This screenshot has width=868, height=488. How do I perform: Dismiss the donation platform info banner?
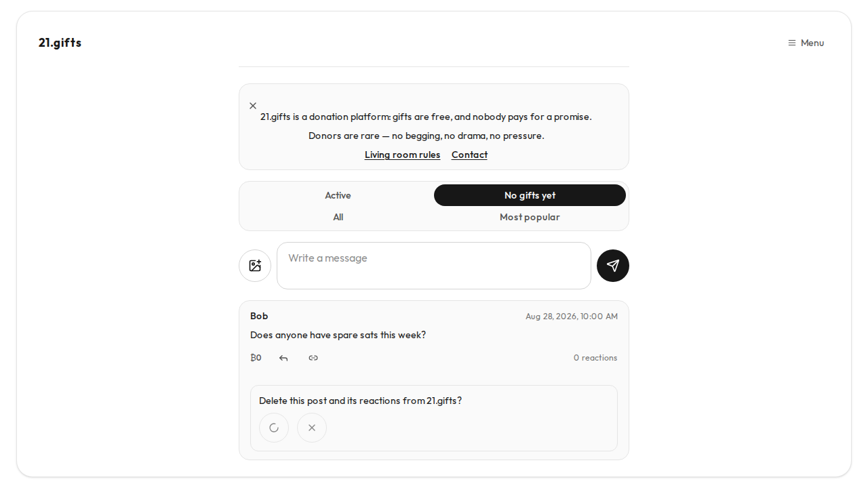[253, 106]
